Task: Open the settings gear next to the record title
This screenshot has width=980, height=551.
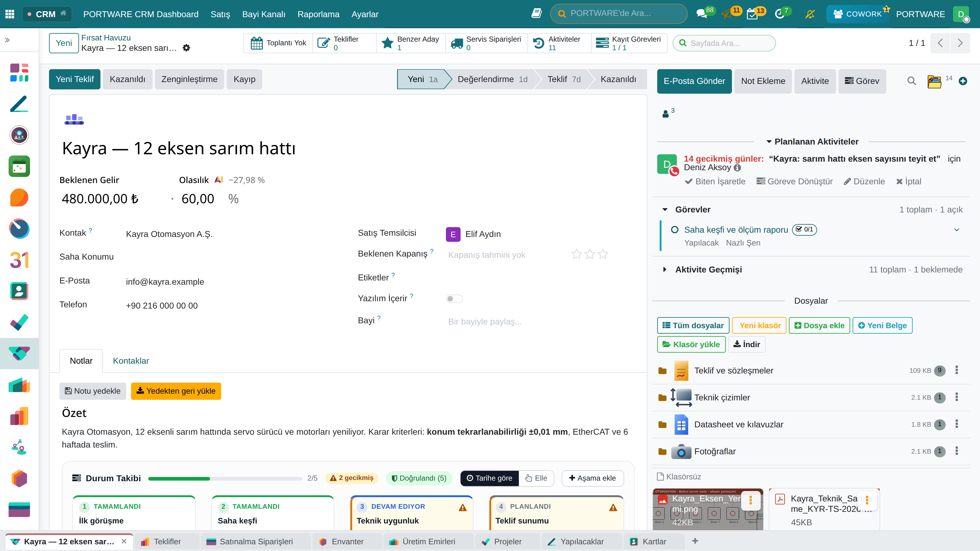Action: 187,48
